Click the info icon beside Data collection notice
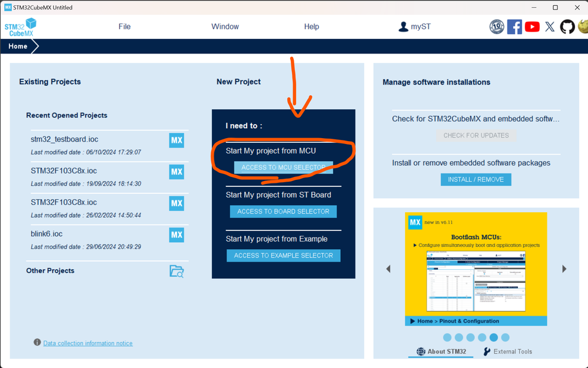Image resolution: width=588 pixels, height=368 pixels. pyautogui.click(x=37, y=342)
